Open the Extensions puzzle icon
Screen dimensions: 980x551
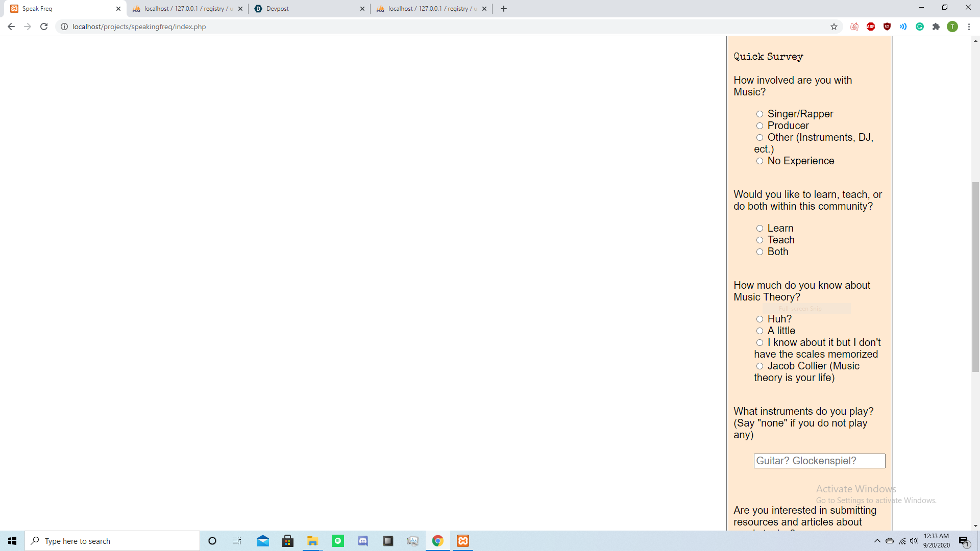tap(936, 27)
